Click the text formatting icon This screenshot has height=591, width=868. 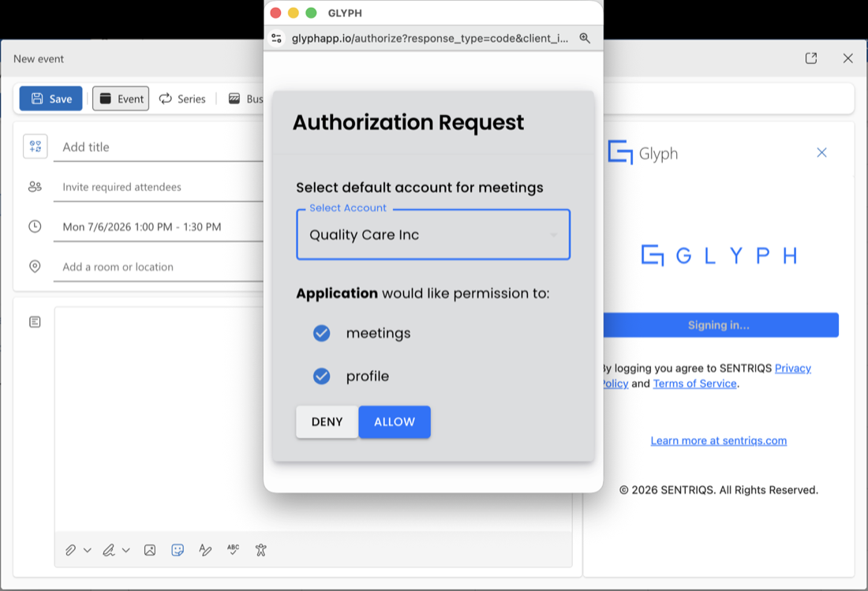(205, 550)
